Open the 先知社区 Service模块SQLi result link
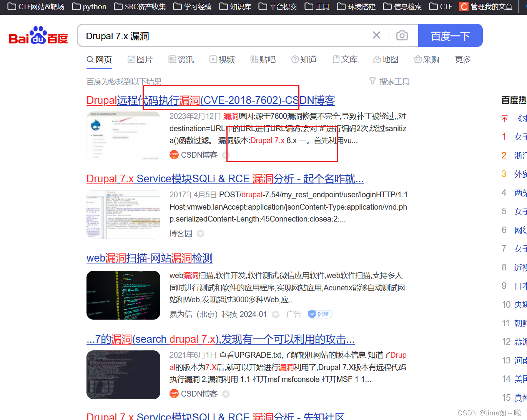Screen dimensions: 527x420 (215, 416)
